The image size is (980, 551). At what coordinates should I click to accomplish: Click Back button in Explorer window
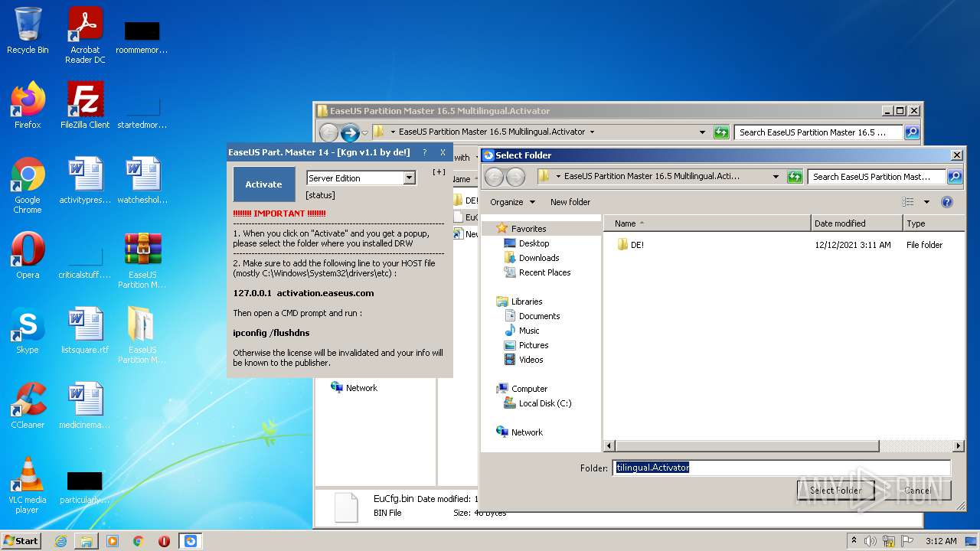point(328,132)
